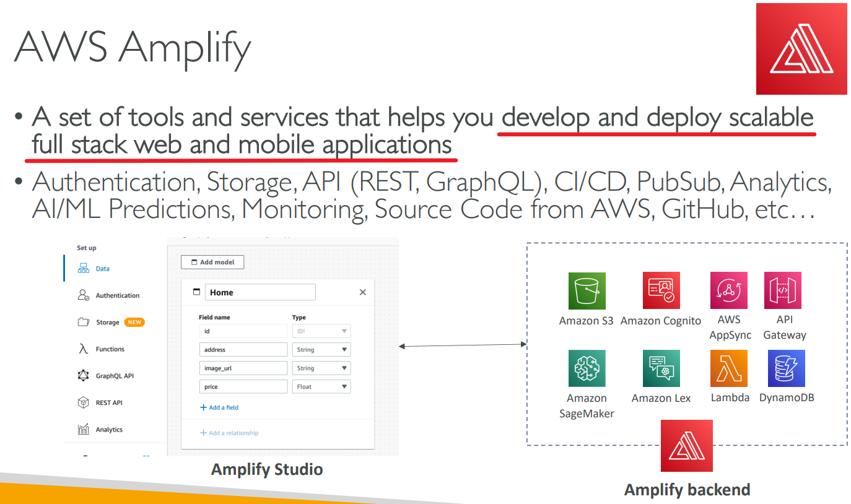Open the price field Float dropdown
Screen dimensions: 851x504
click(x=321, y=387)
